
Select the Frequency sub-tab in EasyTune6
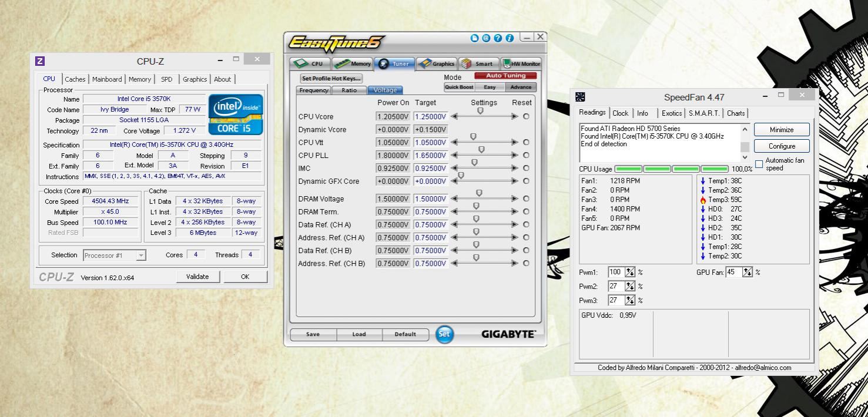pos(314,90)
